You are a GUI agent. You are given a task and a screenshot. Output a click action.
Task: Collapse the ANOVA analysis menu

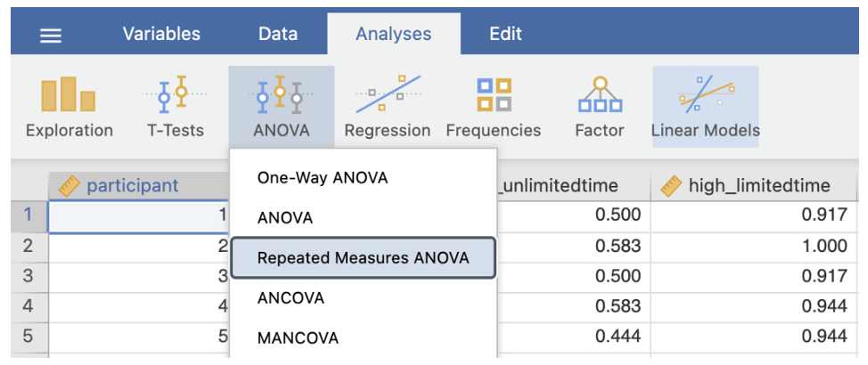tap(281, 106)
